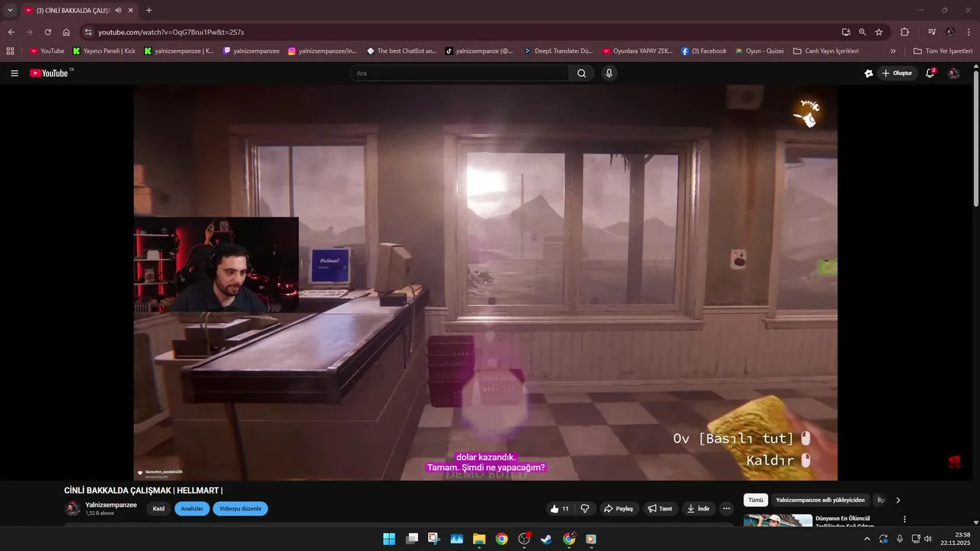Open the Chrome profile avatar

950,32
